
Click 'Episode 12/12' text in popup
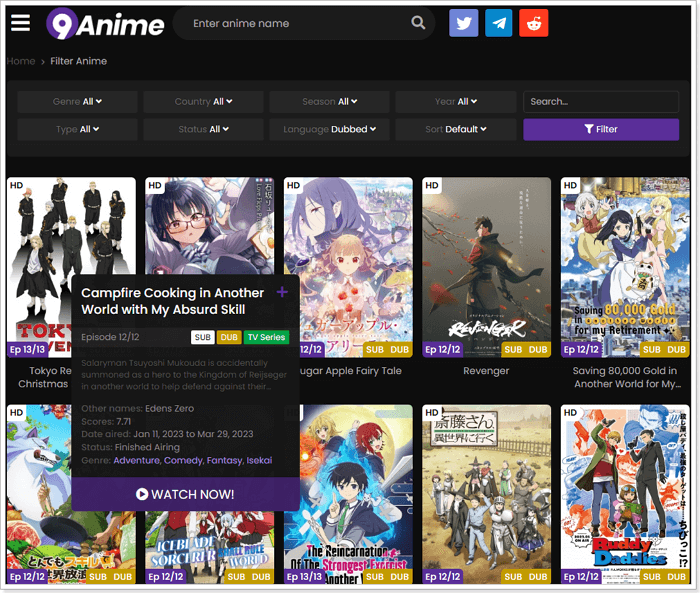[x=110, y=337]
